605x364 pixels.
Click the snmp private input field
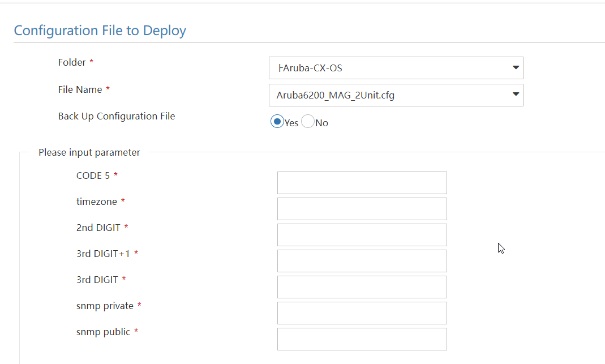(362, 312)
